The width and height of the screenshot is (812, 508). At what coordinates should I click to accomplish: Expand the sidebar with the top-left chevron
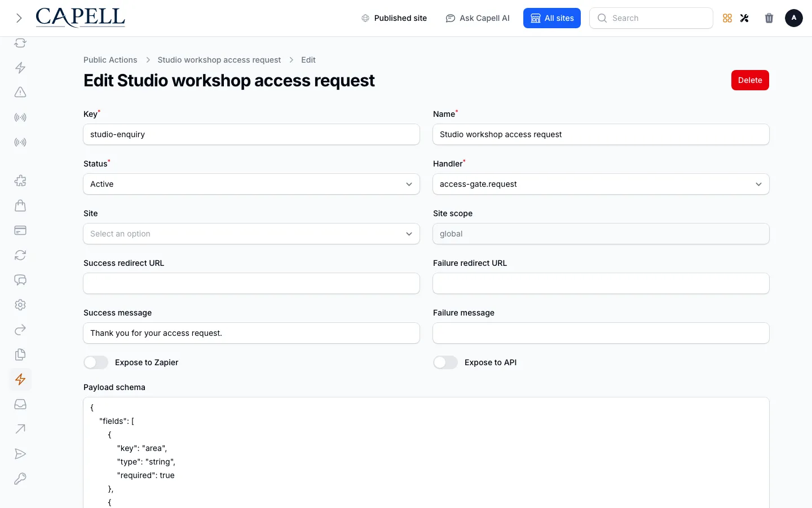(x=19, y=18)
